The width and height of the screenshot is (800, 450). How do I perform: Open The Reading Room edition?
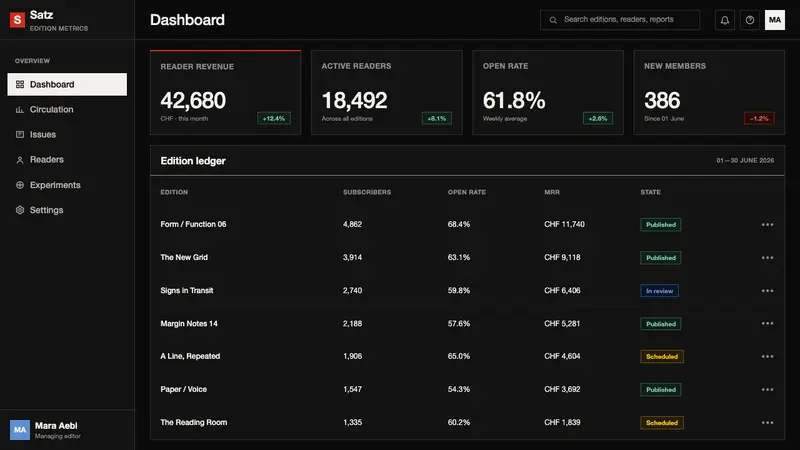click(x=194, y=422)
